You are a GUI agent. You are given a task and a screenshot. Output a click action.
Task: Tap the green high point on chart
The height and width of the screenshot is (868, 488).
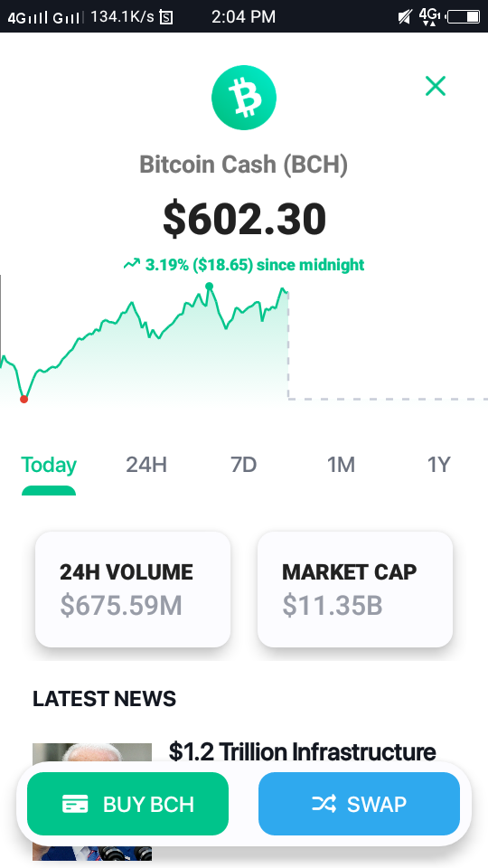pyautogui.click(x=209, y=287)
